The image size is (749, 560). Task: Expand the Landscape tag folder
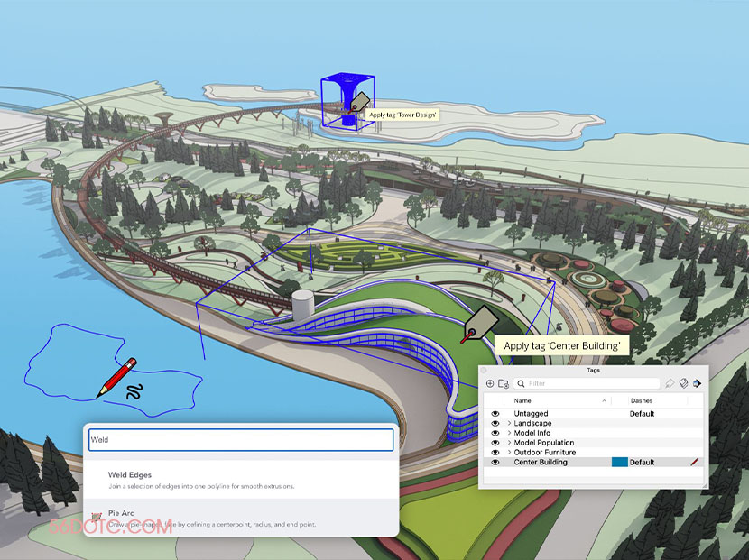click(x=509, y=424)
